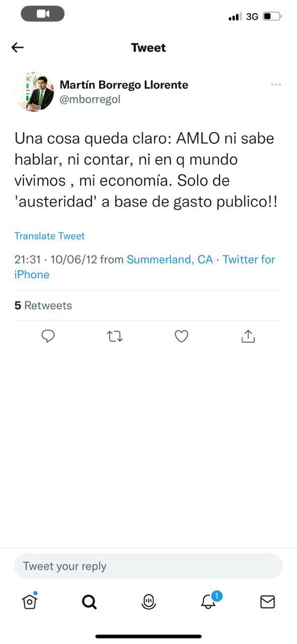Go back using the back arrow
Image resolution: width=297 pixels, height=644 pixels.
pos(17,47)
